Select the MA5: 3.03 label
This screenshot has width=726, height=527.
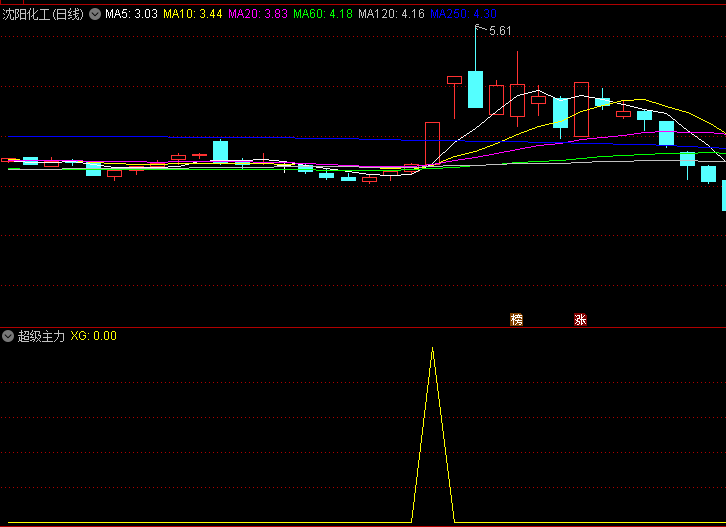coord(131,15)
